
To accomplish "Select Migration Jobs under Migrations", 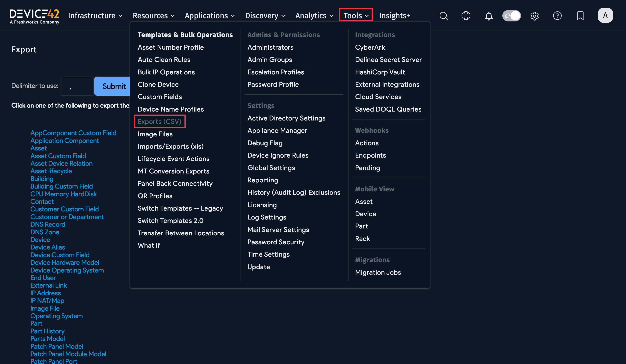I will click(x=378, y=272).
